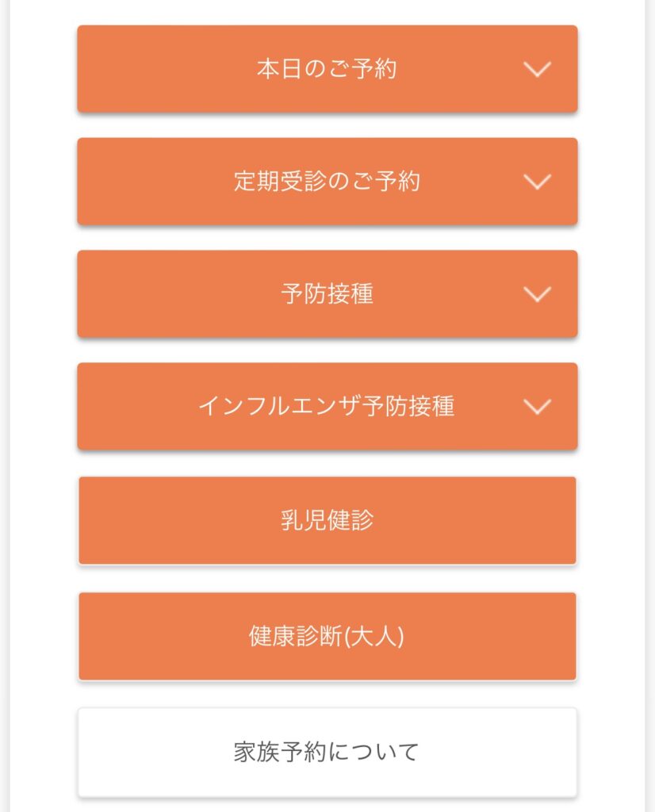Image resolution: width=655 pixels, height=812 pixels.
Task: Tap the 定期受診のご予約 text label
Action: (327, 182)
